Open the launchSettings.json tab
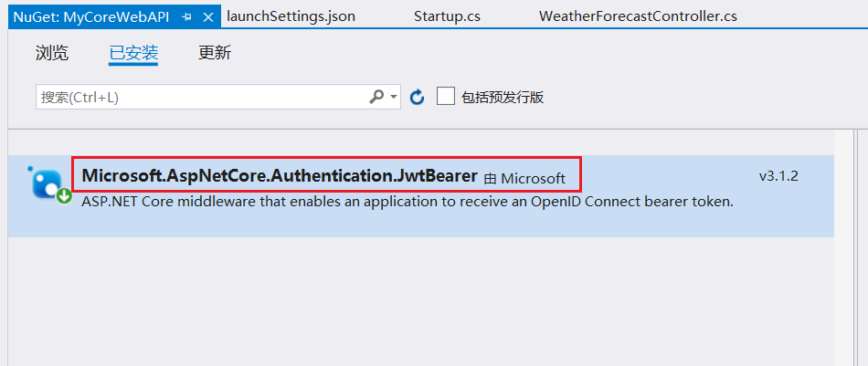 coord(291,16)
